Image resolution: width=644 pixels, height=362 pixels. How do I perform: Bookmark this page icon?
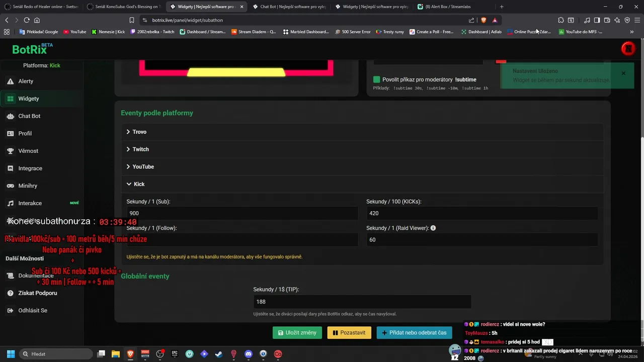132,20
